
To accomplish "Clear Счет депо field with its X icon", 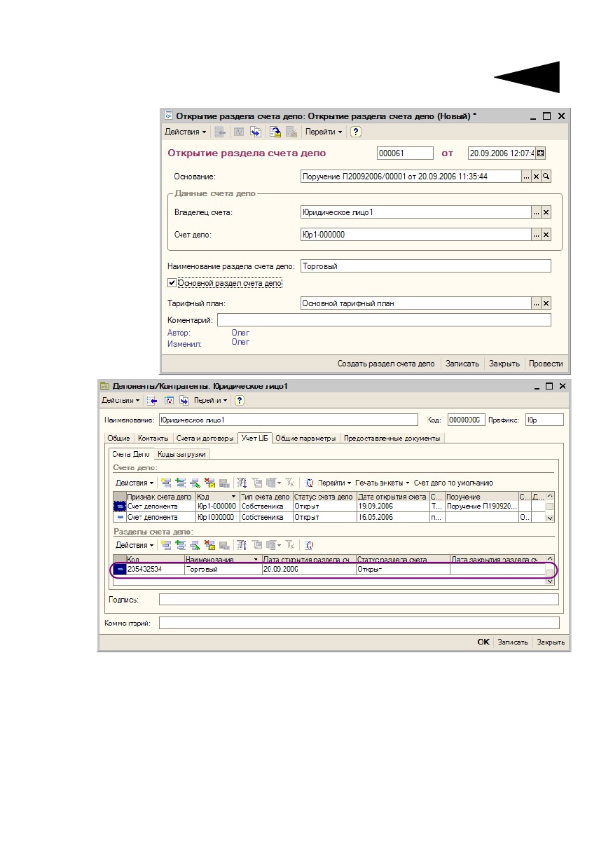I will [x=546, y=235].
